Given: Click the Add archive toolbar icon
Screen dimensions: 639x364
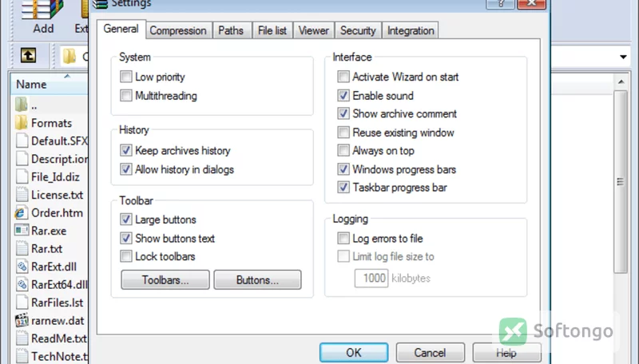Looking at the screenshot, I should click(x=42, y=10).
